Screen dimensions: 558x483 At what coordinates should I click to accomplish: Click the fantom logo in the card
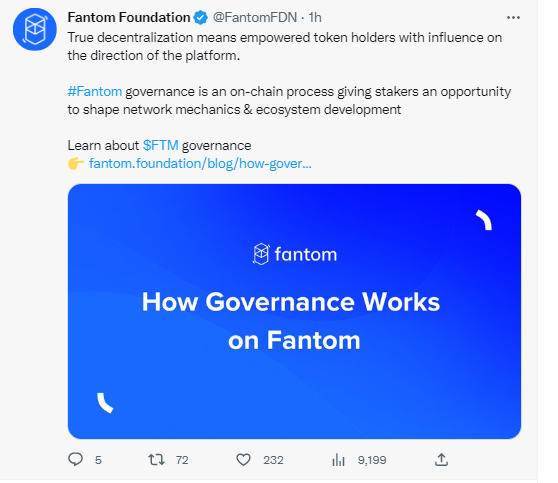point(295,254)
